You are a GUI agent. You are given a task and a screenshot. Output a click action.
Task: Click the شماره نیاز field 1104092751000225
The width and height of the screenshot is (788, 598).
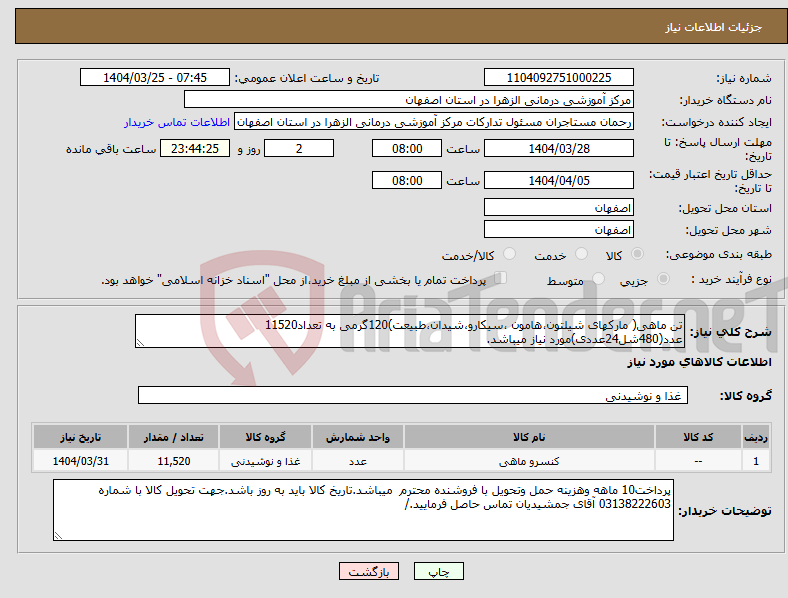(x=558, y=77)
